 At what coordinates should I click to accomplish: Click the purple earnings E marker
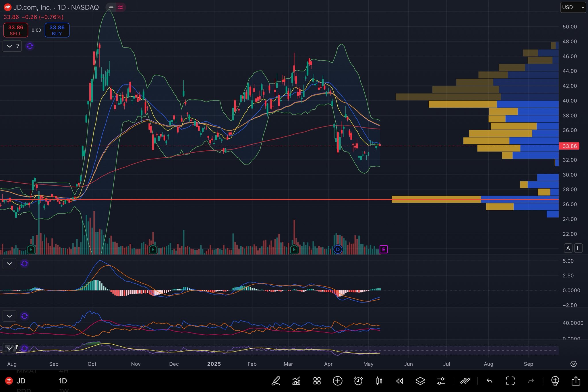point(384,249)
